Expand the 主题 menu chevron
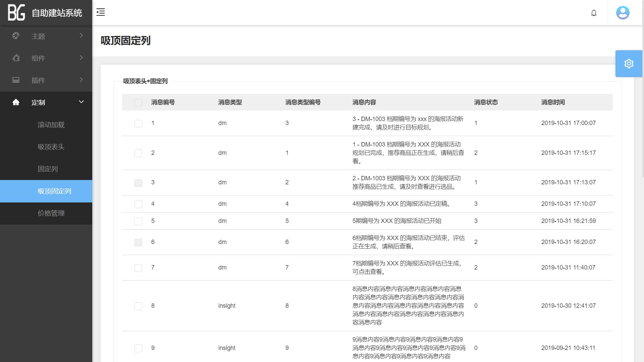This screenshot has height=362, width=644. tap(81, 36)
